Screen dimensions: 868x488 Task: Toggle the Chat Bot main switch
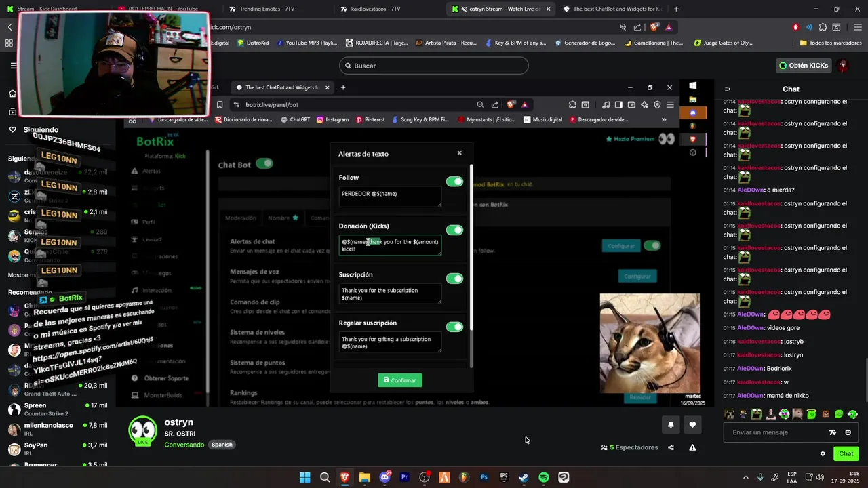[264, 163]
